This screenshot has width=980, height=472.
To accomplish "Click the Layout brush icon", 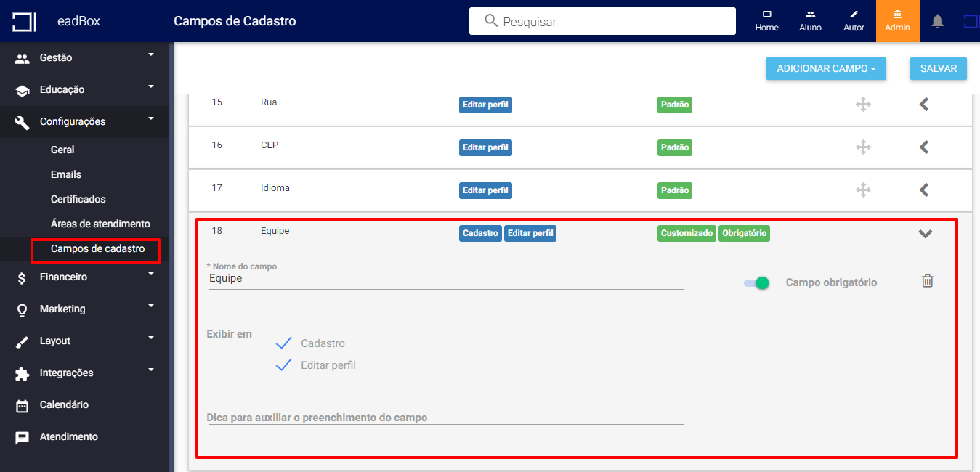I will [x=23, y=341].
